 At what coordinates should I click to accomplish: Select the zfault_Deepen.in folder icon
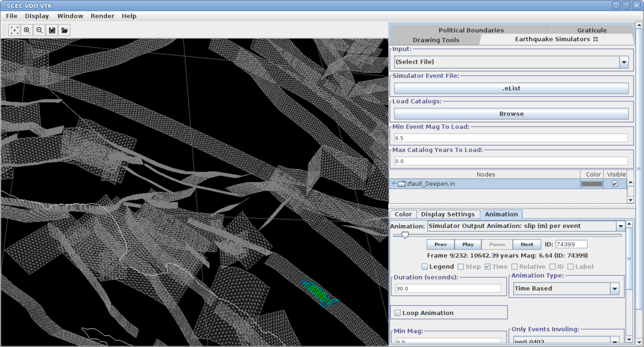pyautogui.click(x=402, y=184)
